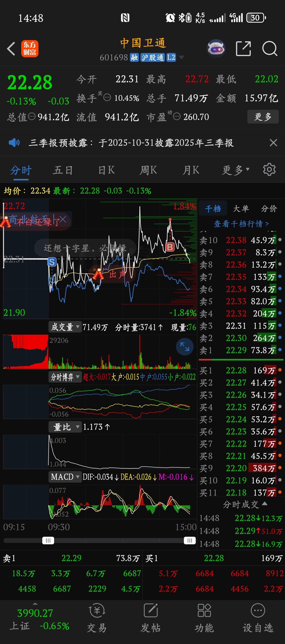Tap the 22.29↑51.0万 trade record
Image resolution: width=285 pixels, height=644 pixels.
241,531
